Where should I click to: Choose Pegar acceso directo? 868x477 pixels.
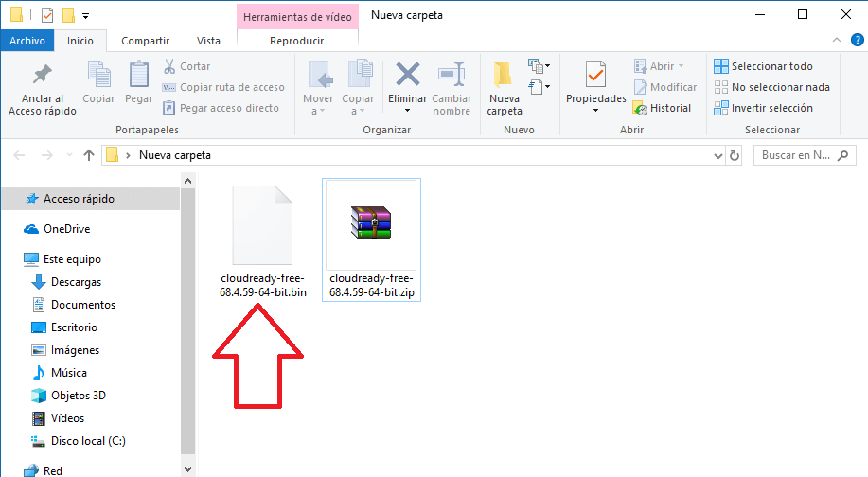coord(221,108)
